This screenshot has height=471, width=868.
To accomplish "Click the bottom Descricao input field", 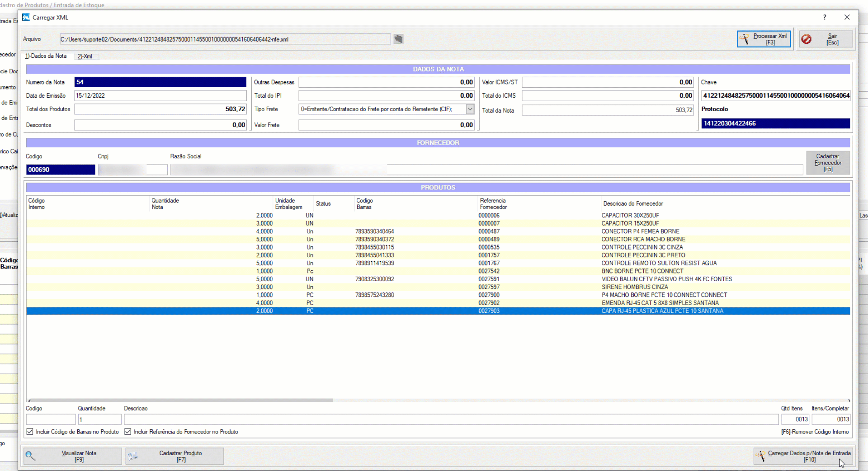I will tap(451, 419).
